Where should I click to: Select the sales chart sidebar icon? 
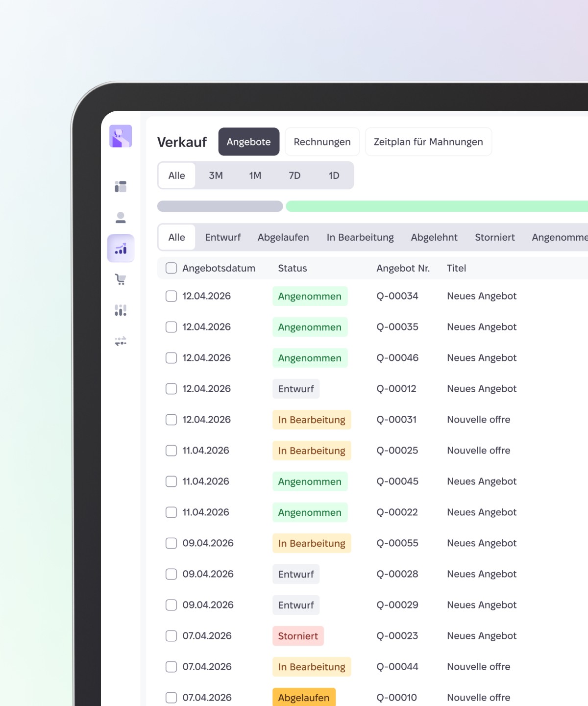(121, 249)
